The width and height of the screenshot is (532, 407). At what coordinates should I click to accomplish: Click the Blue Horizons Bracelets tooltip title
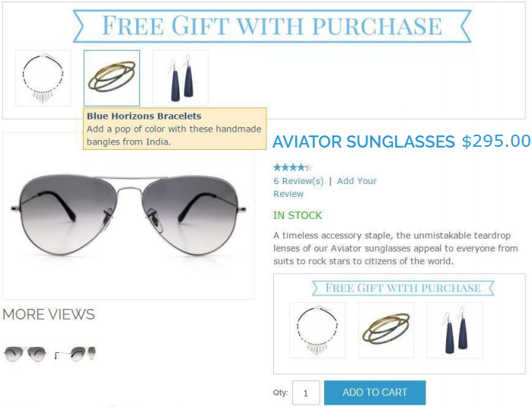(x=144, y=116)
